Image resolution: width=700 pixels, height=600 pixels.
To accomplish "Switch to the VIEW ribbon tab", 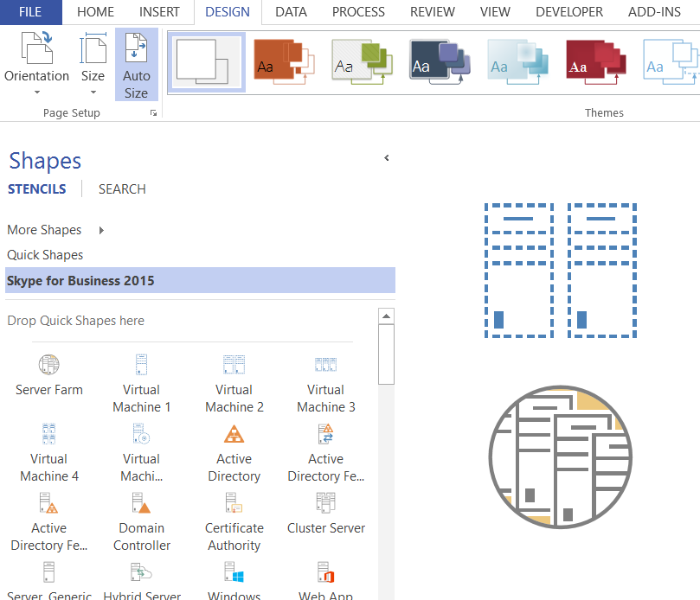I will (x=495, y=12).
